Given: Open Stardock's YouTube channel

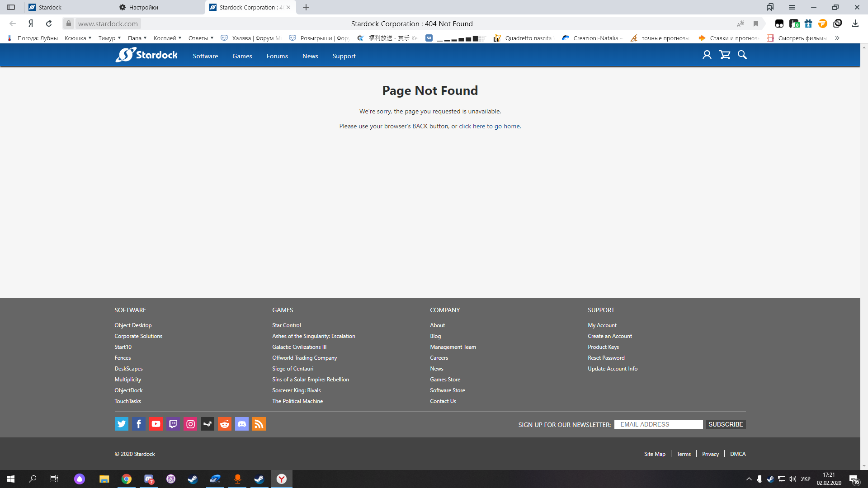Looking at the screenshot, I should 156,424.
